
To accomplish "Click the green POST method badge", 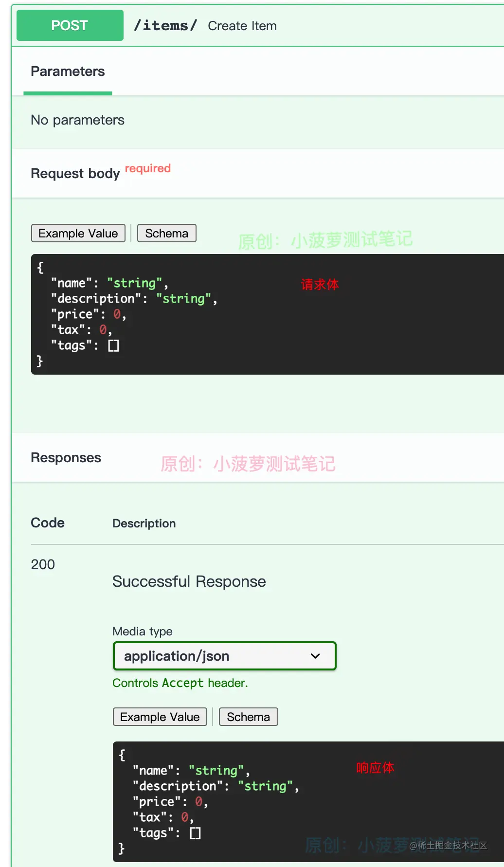I will pos(70,25).
